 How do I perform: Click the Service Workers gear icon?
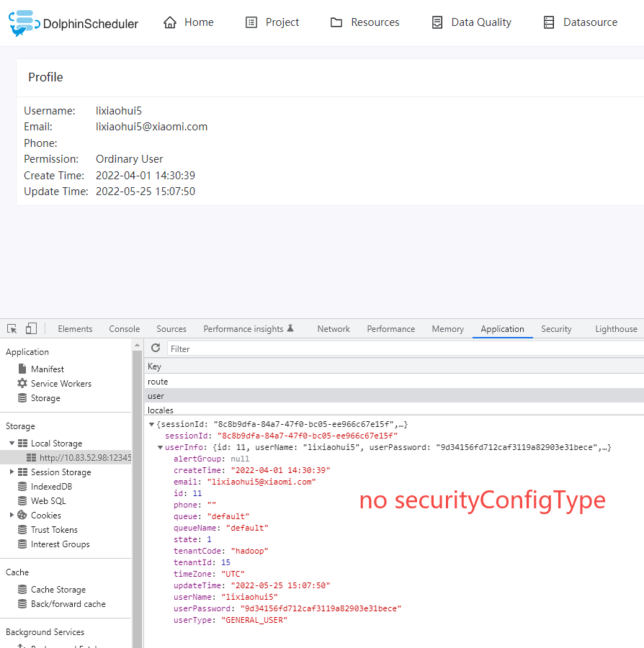click(21, 383)
